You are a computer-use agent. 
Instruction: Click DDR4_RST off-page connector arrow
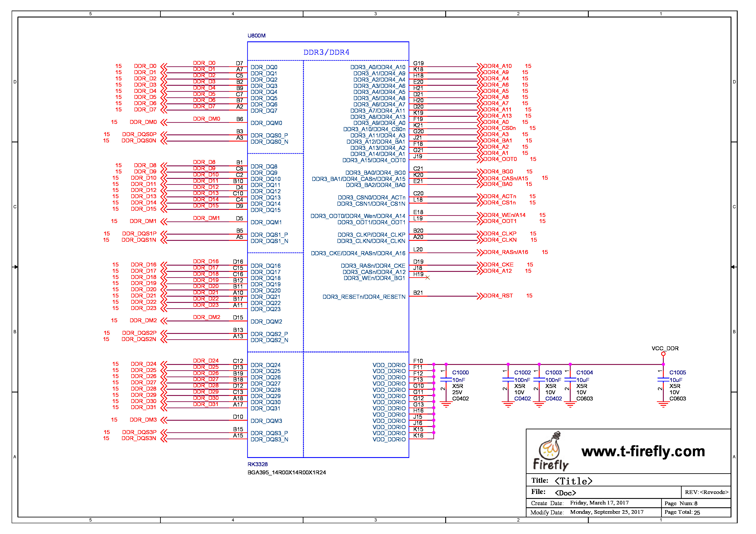pos(480,296)
